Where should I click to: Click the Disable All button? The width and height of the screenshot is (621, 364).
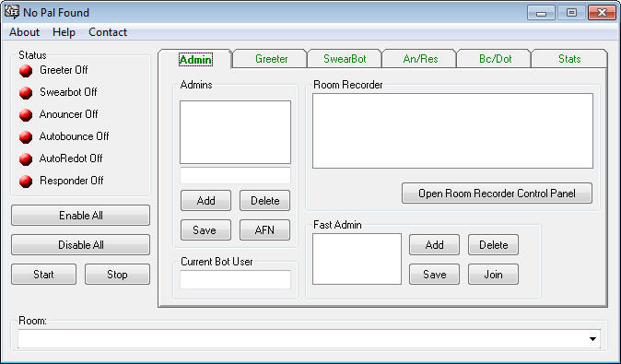(x=81, y=245)
